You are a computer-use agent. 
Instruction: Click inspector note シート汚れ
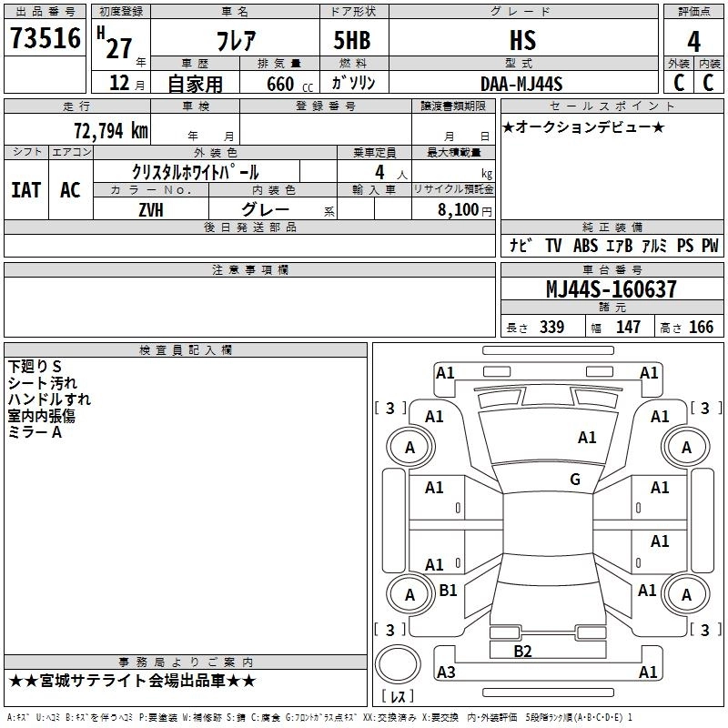click(x=42, y=383)
